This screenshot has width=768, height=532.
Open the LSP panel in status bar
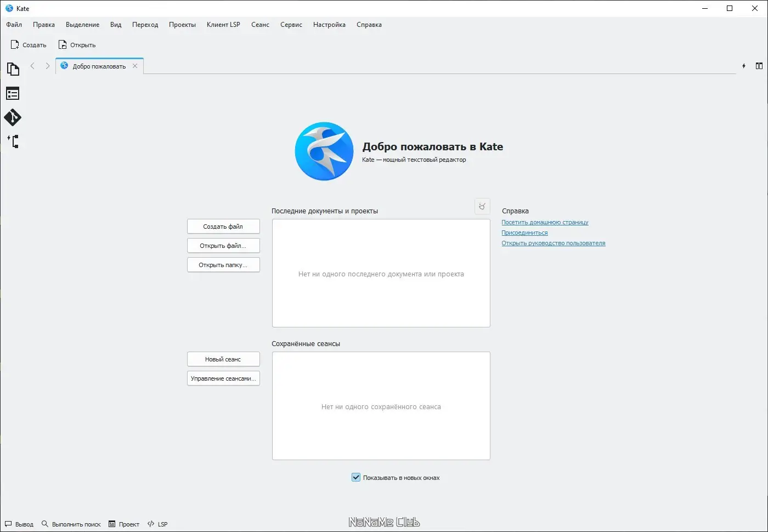(x=157, y=524)
